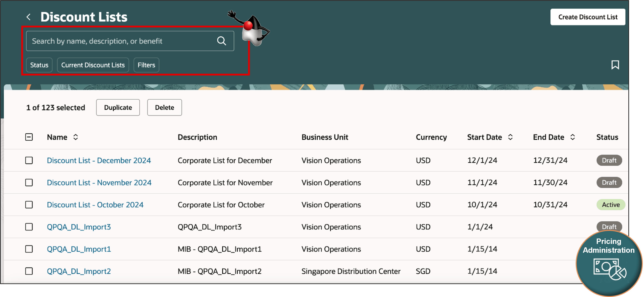Select checkbox for QPQA_DL_Import3 row
The width and height of the screenshot is (644, 297).
(29, 227)
